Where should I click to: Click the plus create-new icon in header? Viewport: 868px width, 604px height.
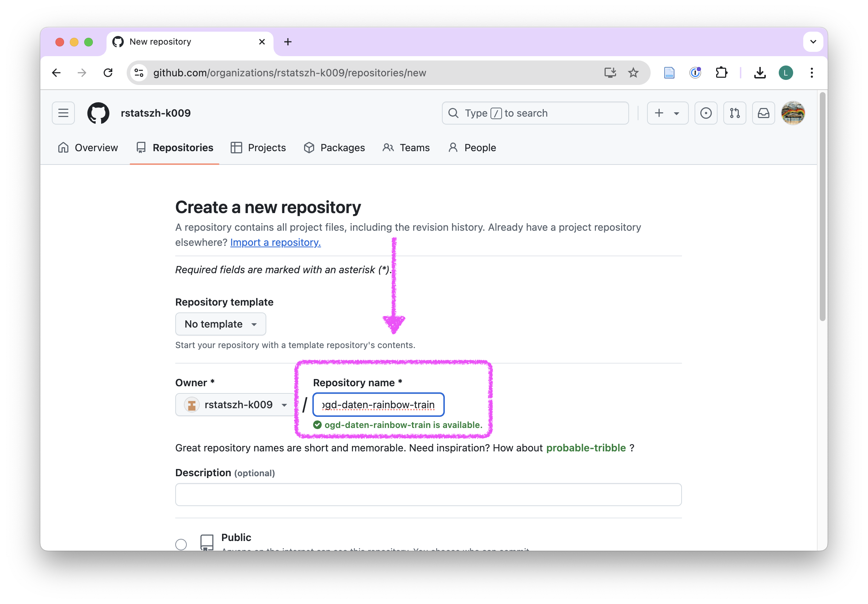coord(659,113)
